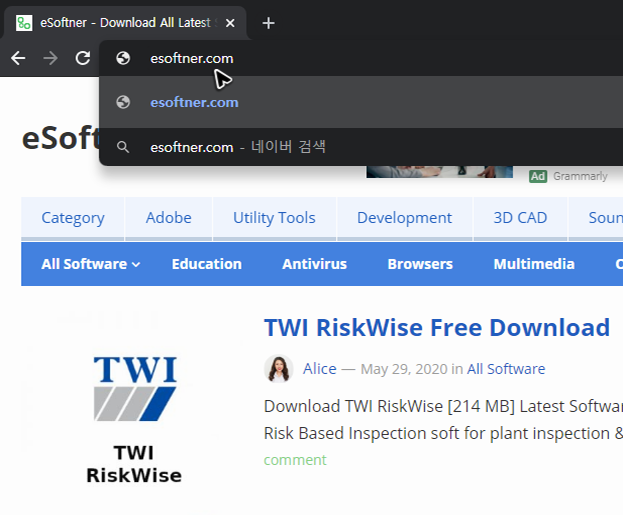Close the eSoftner tab
Viewport: 623px width, 515px height.
pyautogui.click(x=230, y=23)
